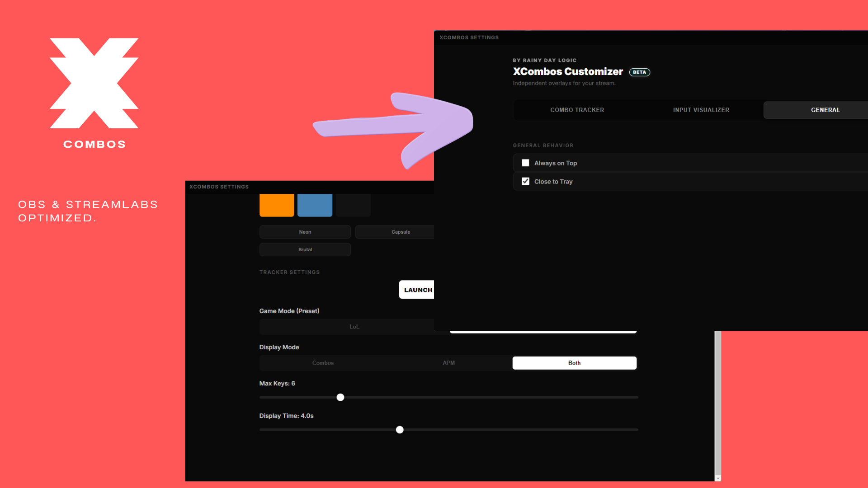Click the XCombos X logo

(x=94, y=83)
